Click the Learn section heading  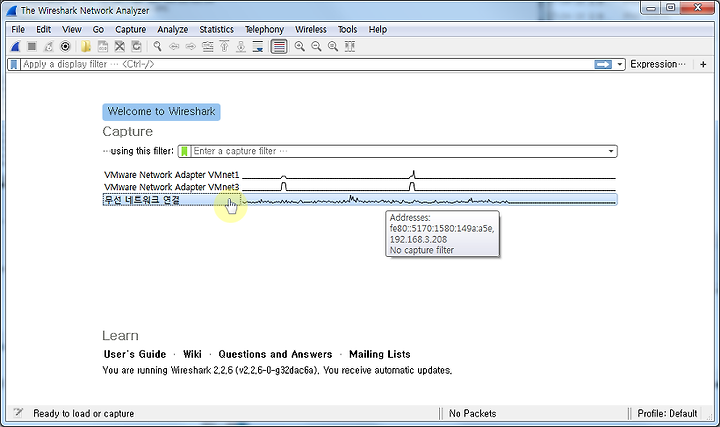click(120, 336)
